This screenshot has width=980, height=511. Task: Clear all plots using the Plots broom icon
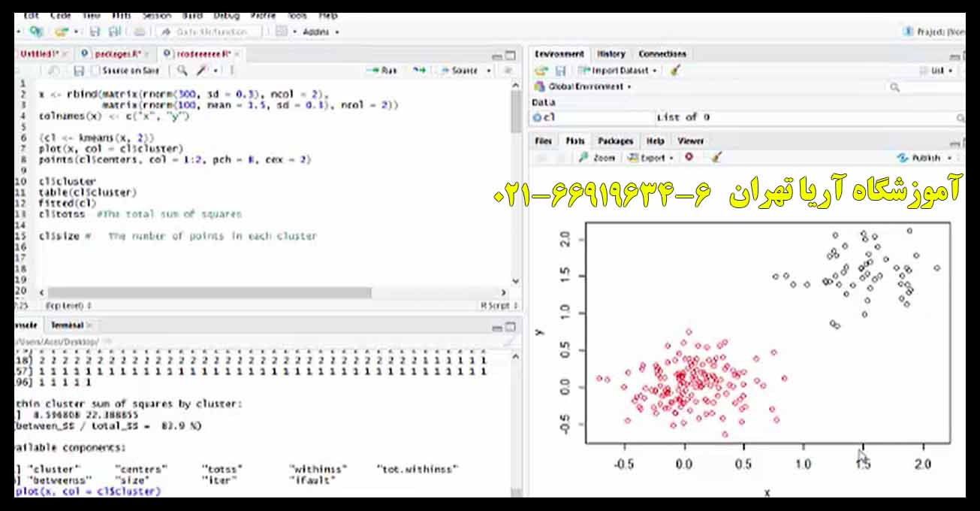[x=716, y=158]
